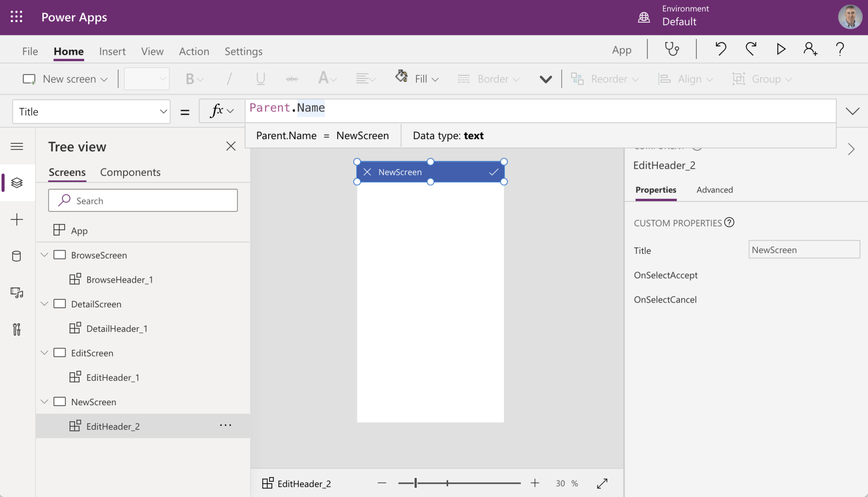Fit canvas to window icon
Screen dimensions: 868x497
602,483
